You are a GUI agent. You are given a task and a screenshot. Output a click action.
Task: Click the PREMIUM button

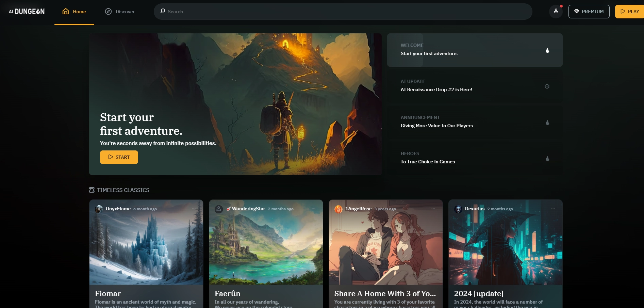pyautogui.click(x=589, y=12)
